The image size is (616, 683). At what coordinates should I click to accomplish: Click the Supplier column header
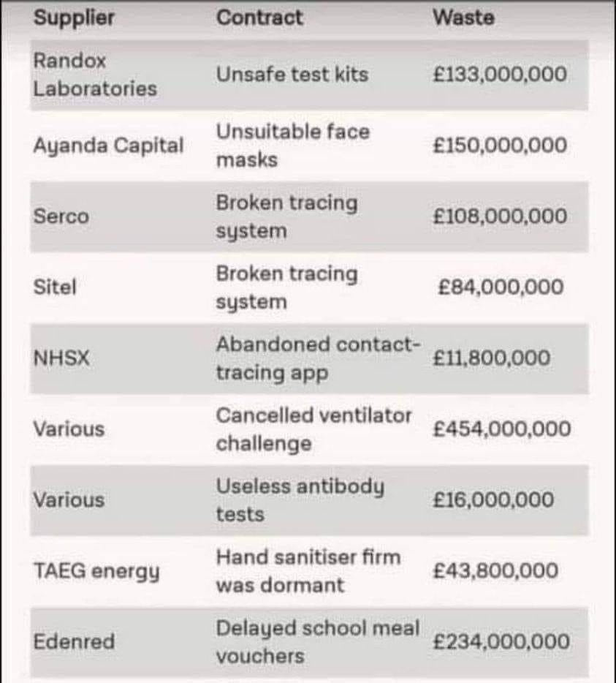pos(74,18)
